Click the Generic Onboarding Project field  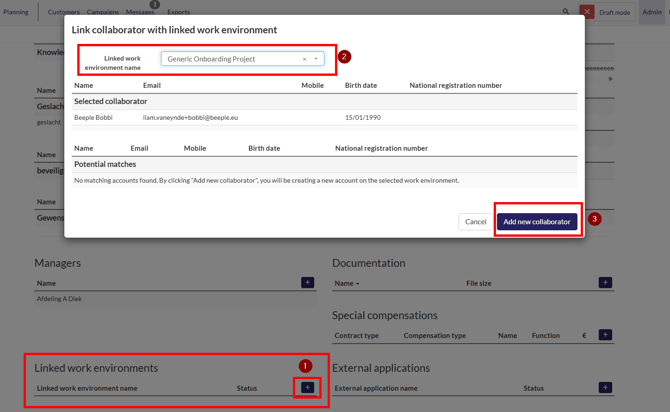pos(230,59)
